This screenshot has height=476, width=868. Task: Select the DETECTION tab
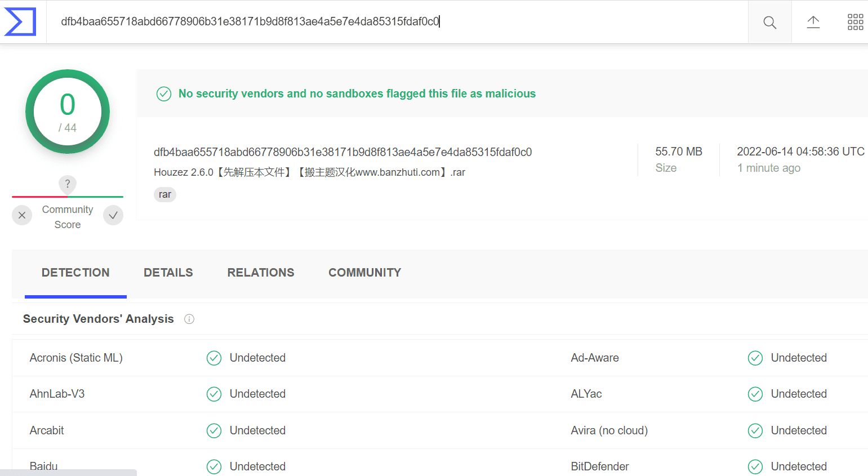pos(75,273)
